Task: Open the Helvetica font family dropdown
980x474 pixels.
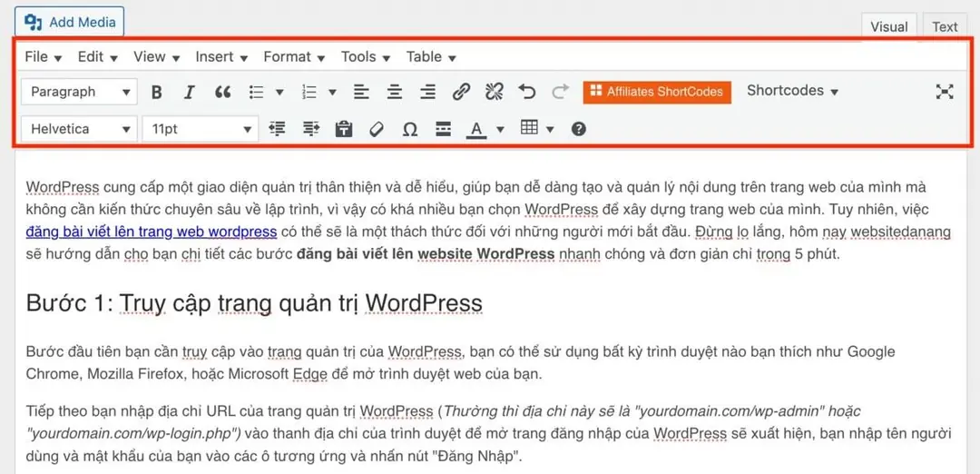Action: click(x=78, y=129)
